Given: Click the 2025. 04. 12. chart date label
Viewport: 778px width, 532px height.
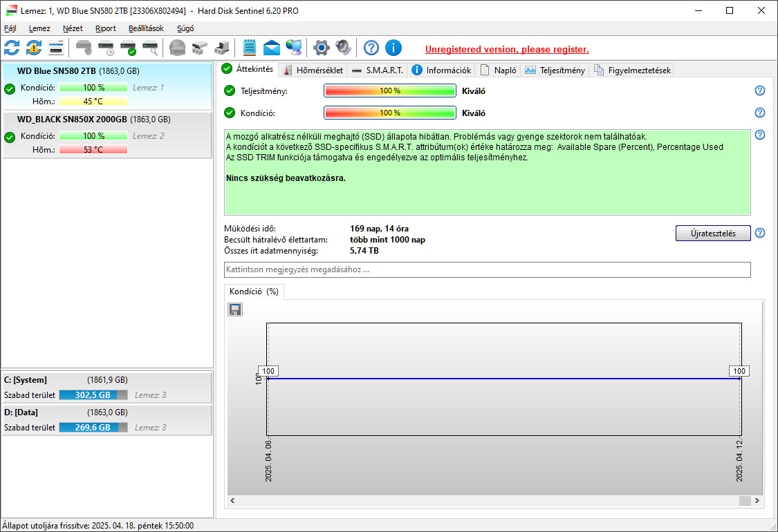Looking at the screenshot, I should [739, 460].
